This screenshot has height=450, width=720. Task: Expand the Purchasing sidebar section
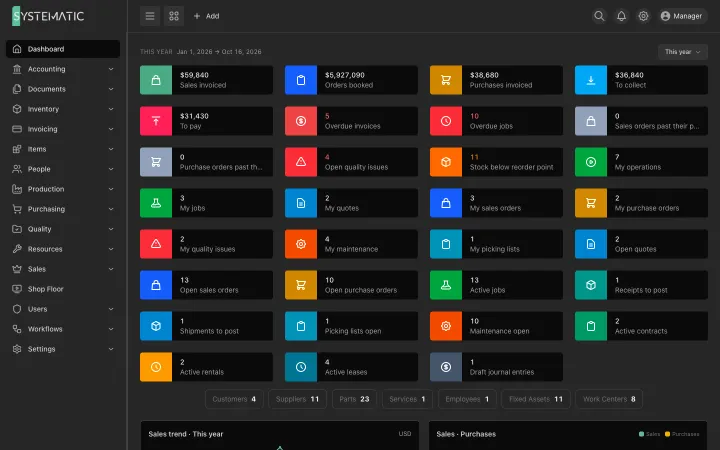63,209
